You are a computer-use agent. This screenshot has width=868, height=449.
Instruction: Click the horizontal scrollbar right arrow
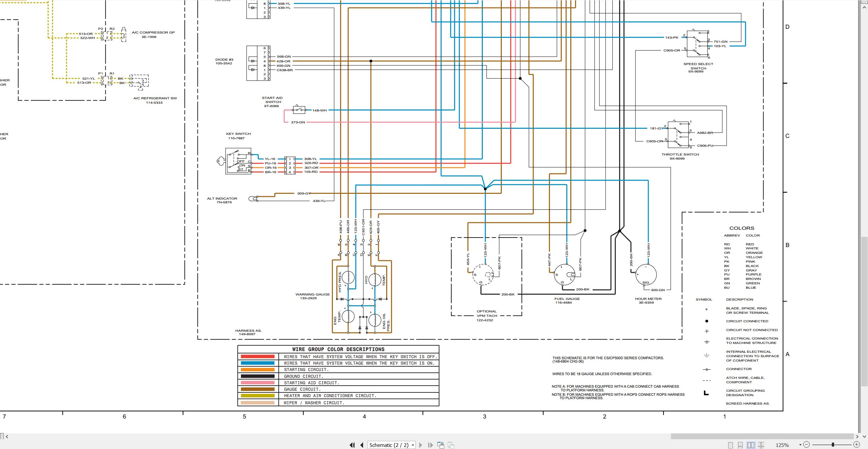857,436
